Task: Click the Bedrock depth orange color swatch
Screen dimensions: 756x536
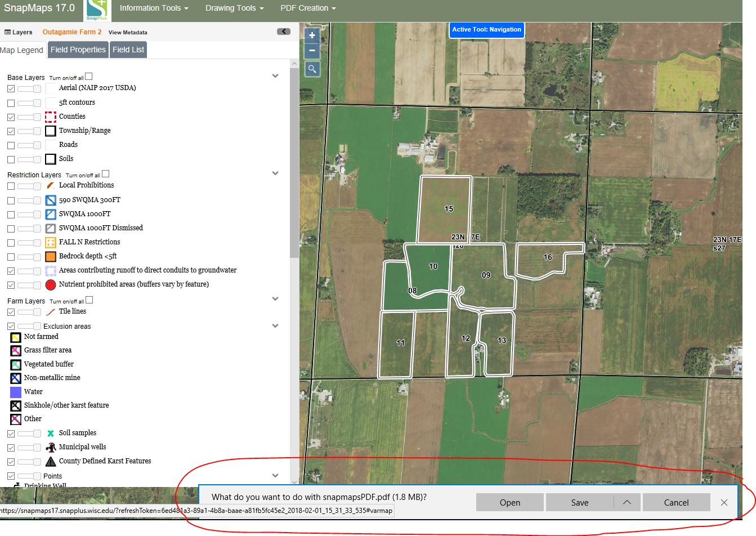Action: click(51, 256)
